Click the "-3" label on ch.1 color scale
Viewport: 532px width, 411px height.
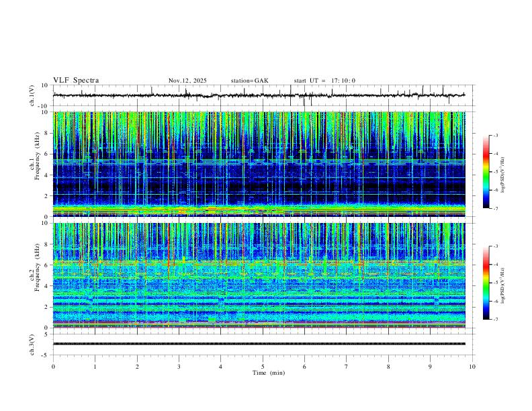point(495,135)
